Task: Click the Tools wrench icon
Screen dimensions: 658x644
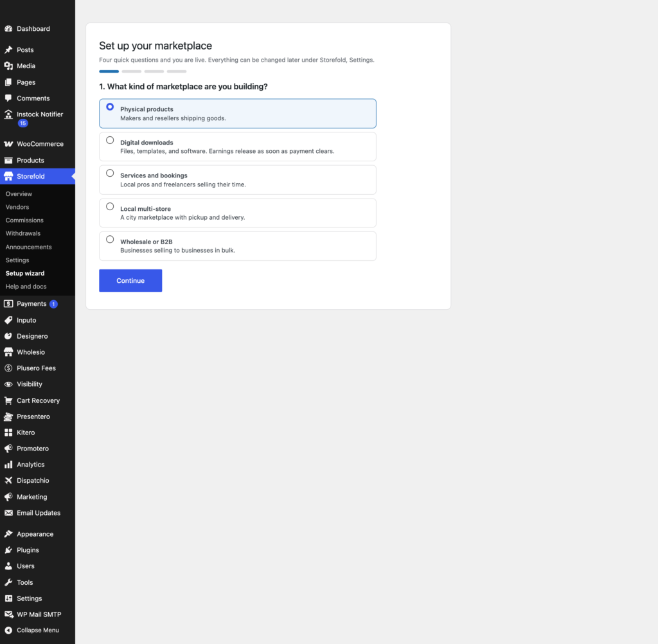Action: (8, 582)
